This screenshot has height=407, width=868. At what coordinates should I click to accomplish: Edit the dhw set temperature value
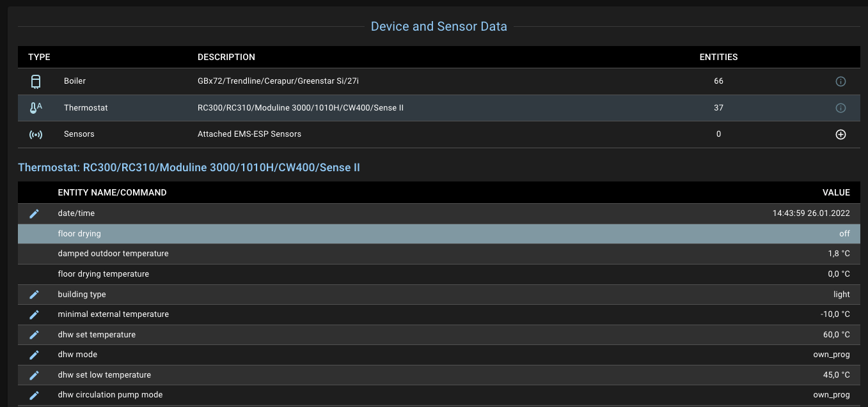[34, 334]
